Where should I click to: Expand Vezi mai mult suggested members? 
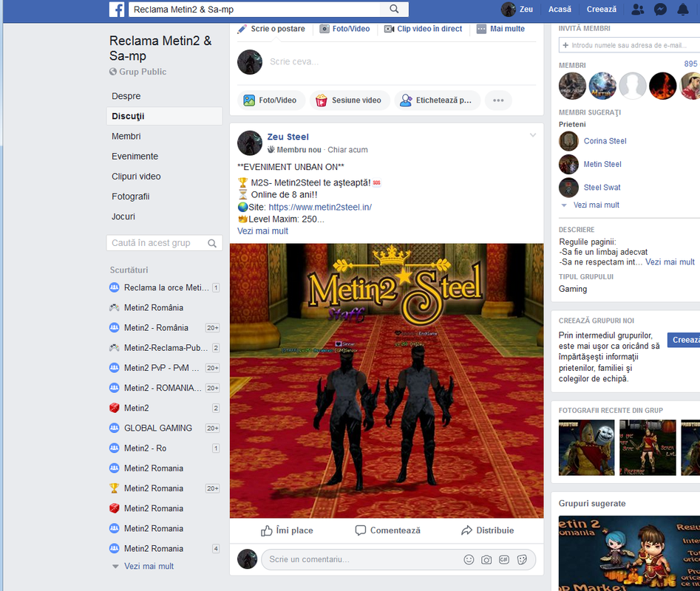596,205
